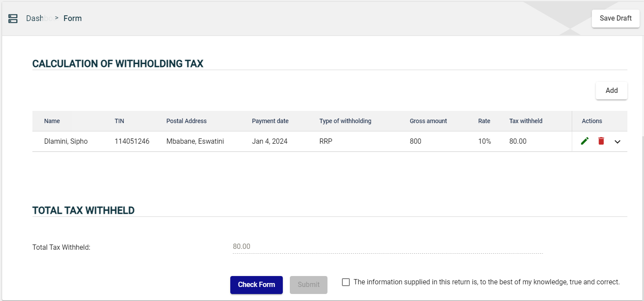Click the green pencil edit icon
The height and width of the screenshot is (301, 644).
(584, 141)
